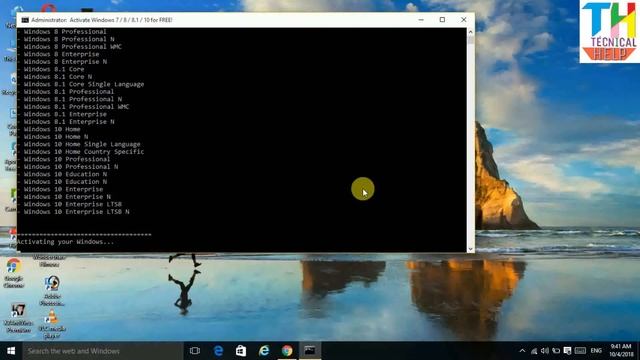The height and width of the screenshot is (360, 640).
Task: Launch Microsoft Edge from the taskbar
Action: click(x=218, y=351)
